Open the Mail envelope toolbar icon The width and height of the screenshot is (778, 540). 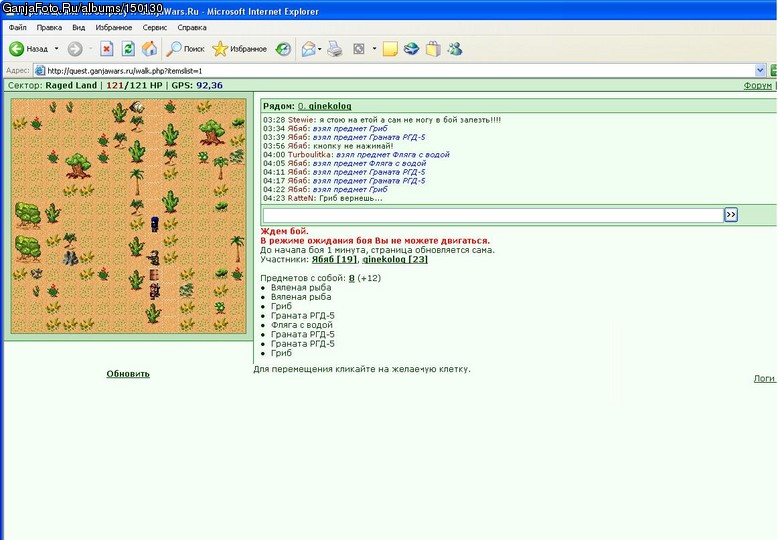(x=308, y=49)
